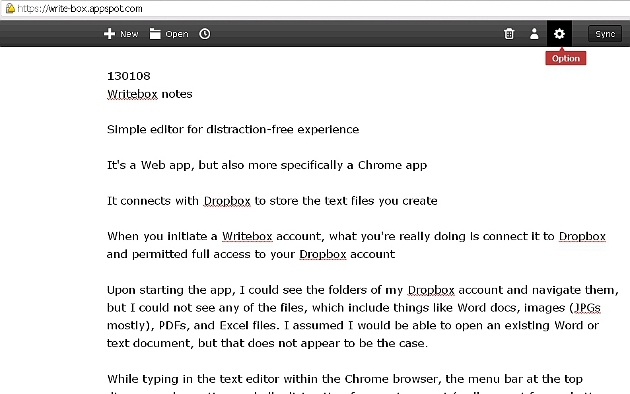Screen dimensions: 630x394
Task: Click the line 'and permitted full access to your'
Action: (251, 254)
